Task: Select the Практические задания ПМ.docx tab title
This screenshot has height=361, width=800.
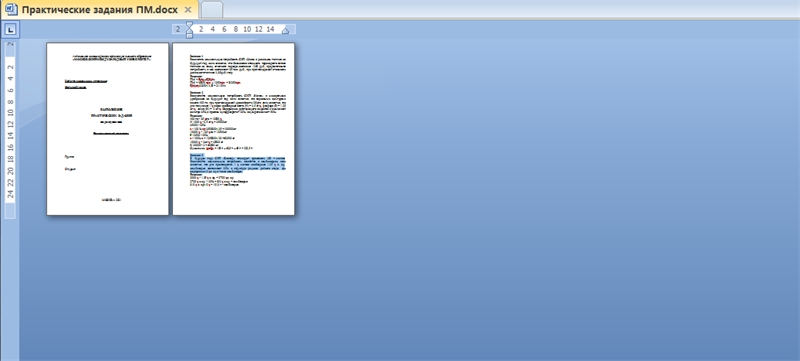Action: (99, 10)
